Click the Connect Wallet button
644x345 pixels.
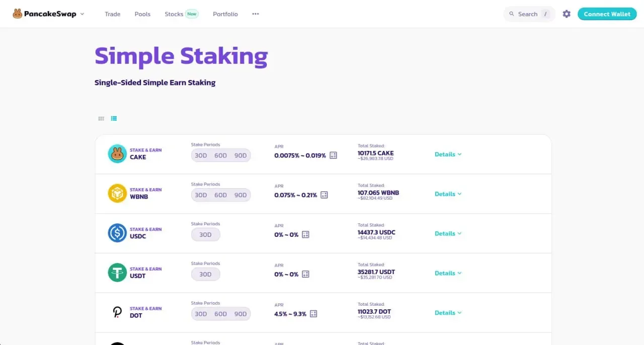pyautogui.click(x=607, y=14)
